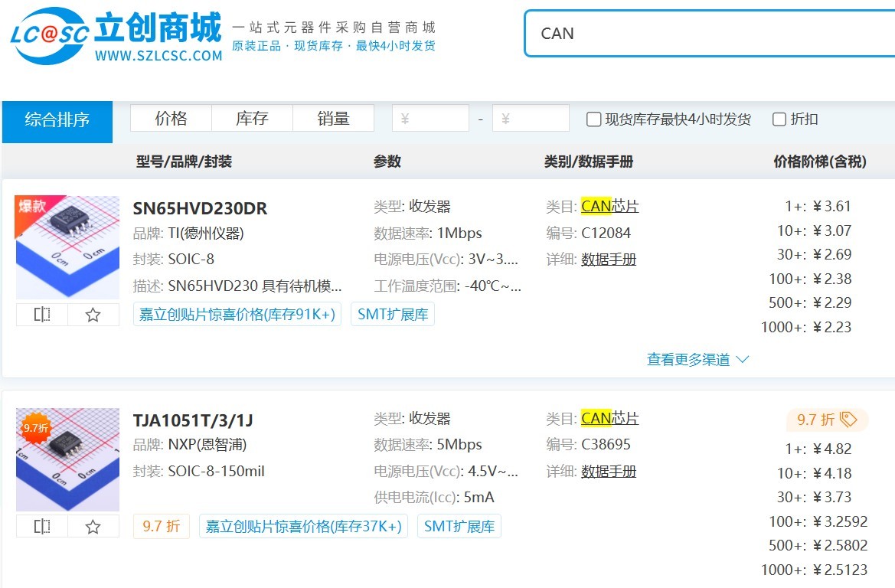Viewport: 895px width, 588px height.
Task: Open the LCSC logo homepage link
Action: (116, 37)
